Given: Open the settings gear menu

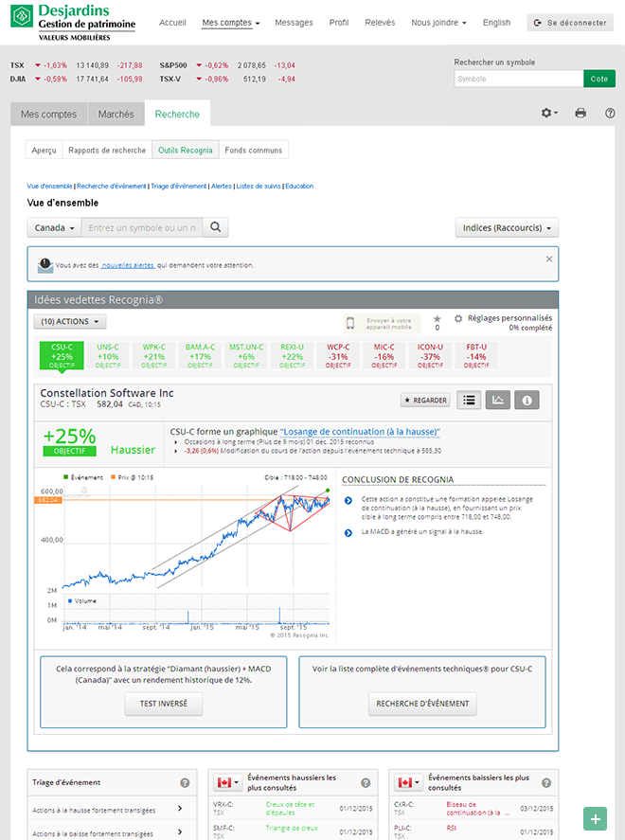Looking at the screenshot, I should click(549, 113).
